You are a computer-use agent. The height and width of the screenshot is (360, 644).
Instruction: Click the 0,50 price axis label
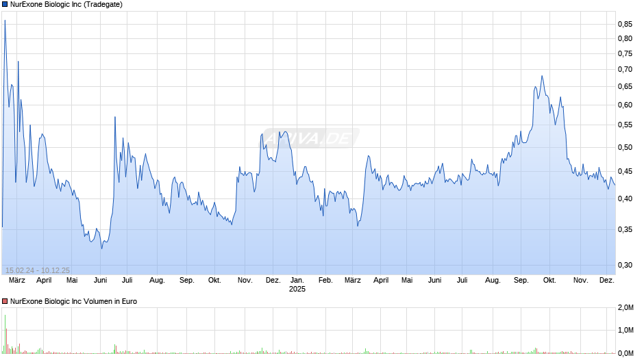tap(625, 147)
